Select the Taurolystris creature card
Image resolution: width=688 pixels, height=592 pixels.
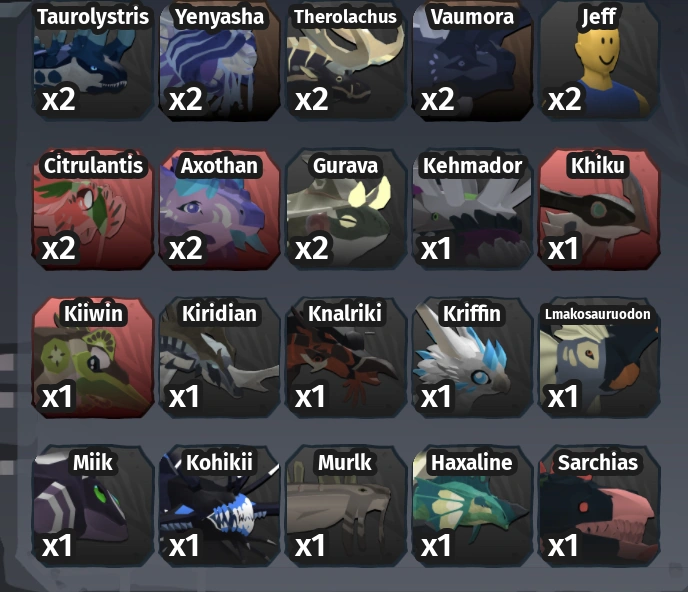coord(93,59)
